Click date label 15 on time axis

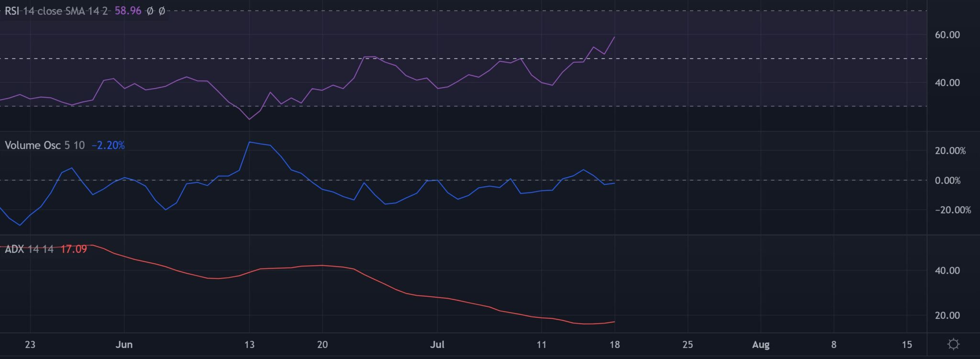[x=907, y=345]
